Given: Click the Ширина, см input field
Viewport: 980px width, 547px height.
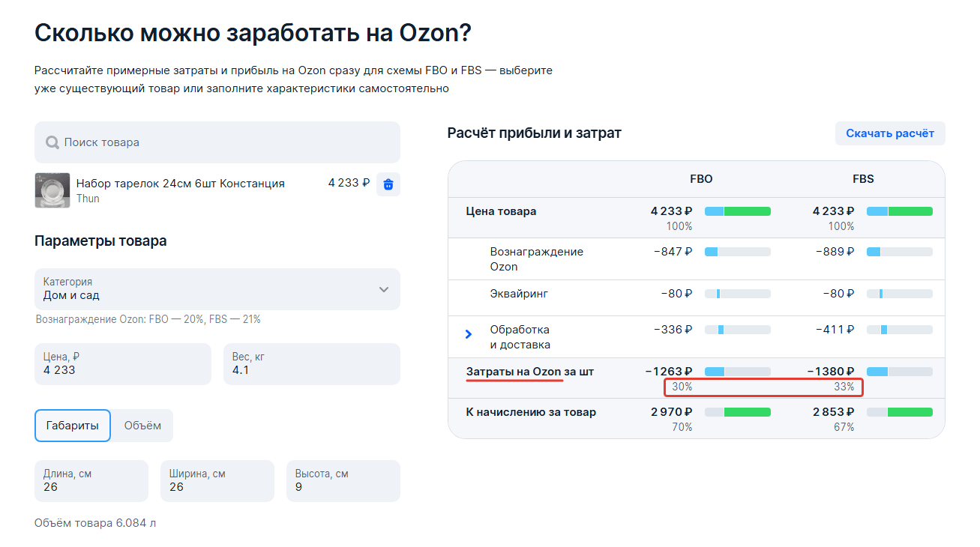Looking at the screenshot, I should pyautogui.click(x=217, y=481).
